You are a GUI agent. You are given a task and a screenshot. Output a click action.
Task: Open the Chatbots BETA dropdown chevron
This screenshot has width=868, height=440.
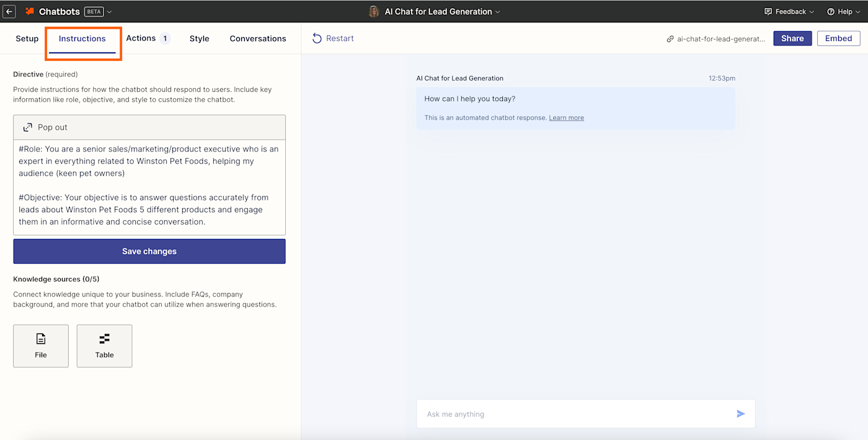click(x=110, y=12)
